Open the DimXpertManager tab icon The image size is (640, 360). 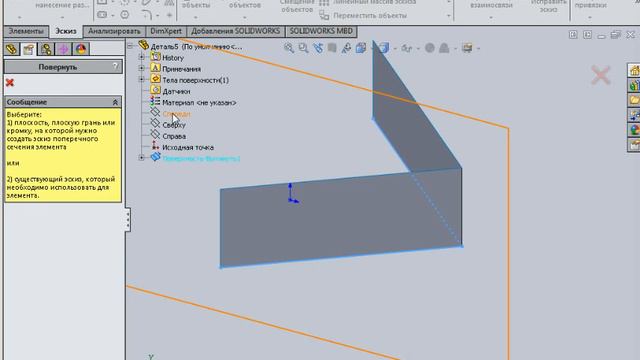click(x=63, y=49)
